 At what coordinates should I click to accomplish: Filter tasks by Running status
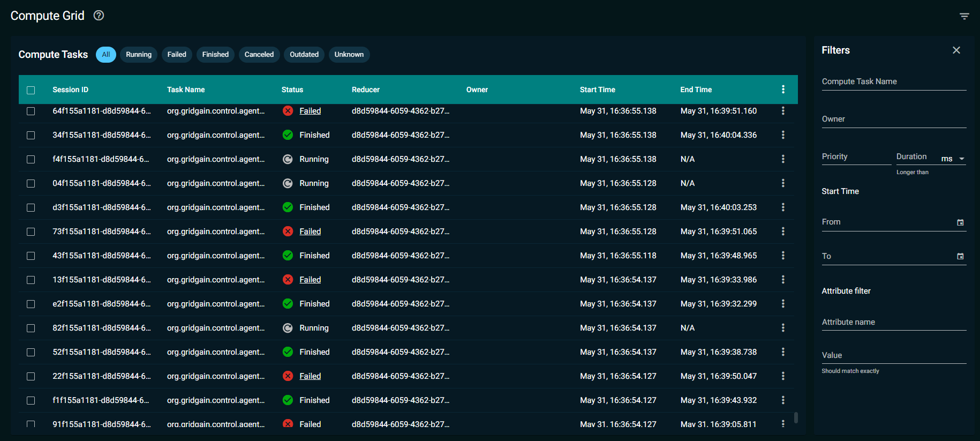139,55
